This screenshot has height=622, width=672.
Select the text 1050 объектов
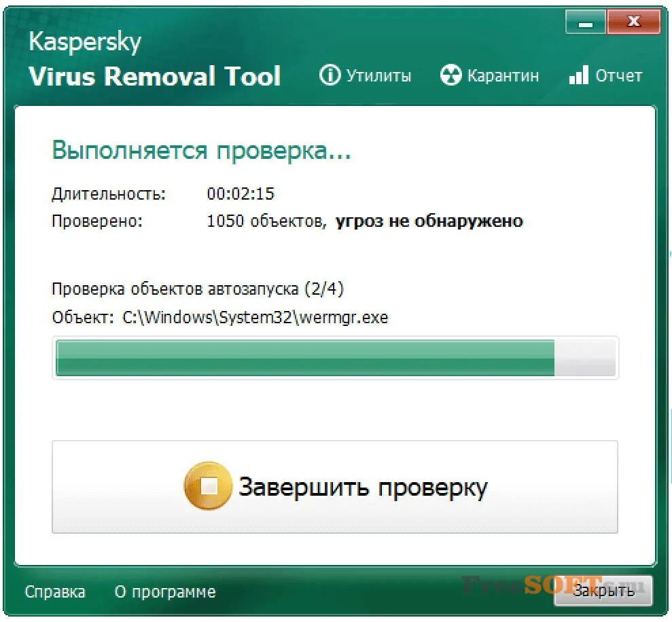coord(266,221)
